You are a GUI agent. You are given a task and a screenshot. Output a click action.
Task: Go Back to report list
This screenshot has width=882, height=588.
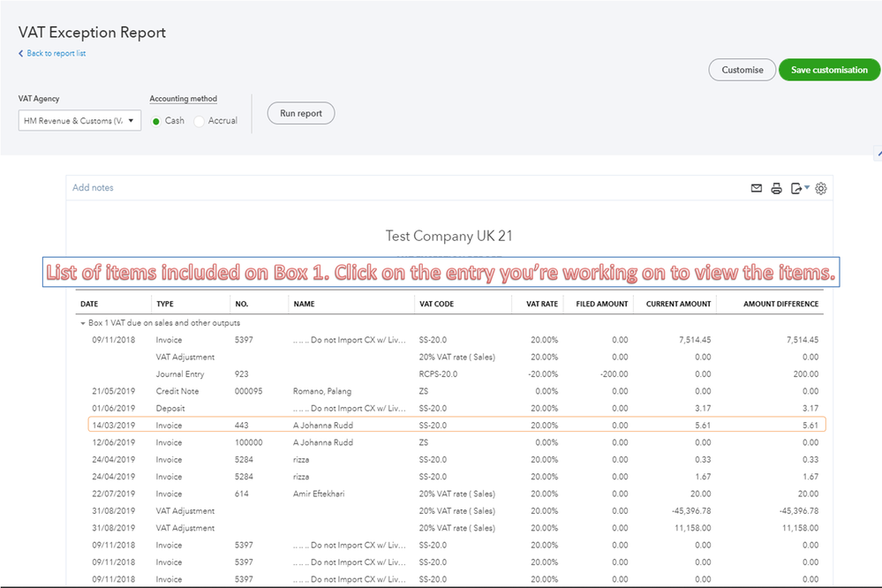pyautogui.click(x=52, y=54)
